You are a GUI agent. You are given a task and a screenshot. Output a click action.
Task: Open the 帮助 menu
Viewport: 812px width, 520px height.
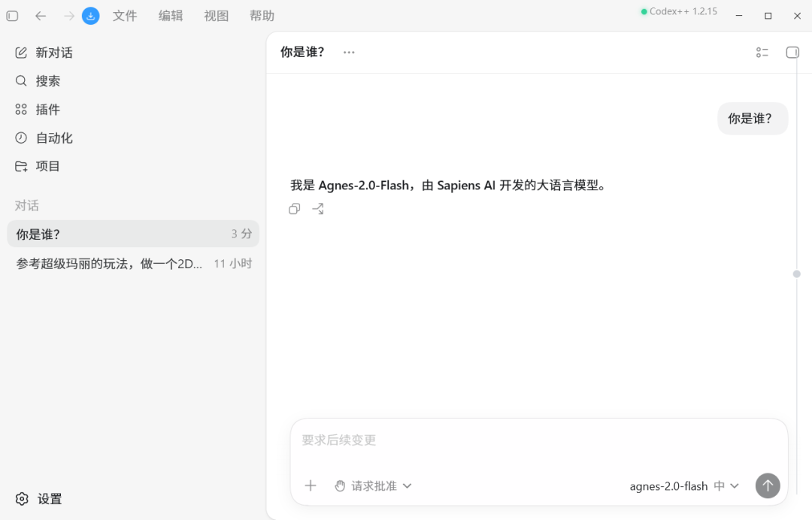(x=262, y=16)
